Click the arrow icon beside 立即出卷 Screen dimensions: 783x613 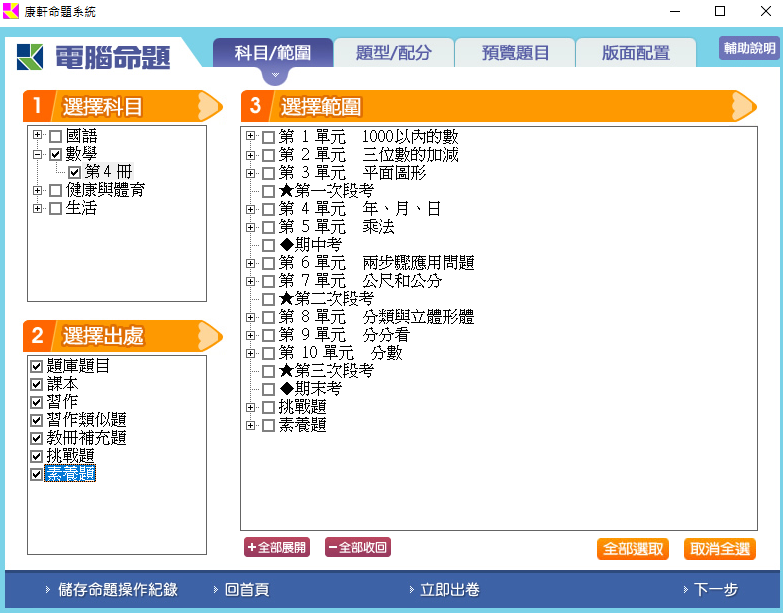(x=411, y=590)
